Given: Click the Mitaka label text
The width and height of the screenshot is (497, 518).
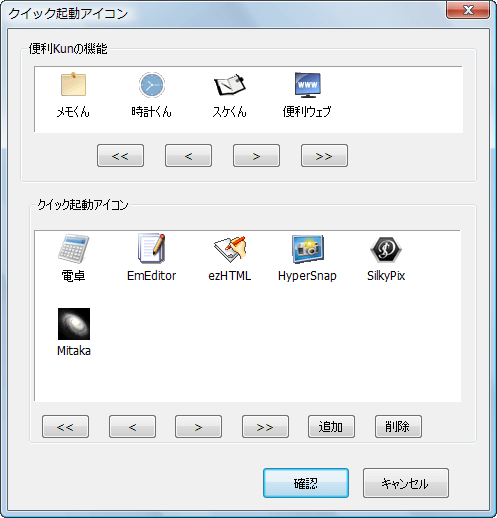Looking at the screenshot, I should [74, 351].
